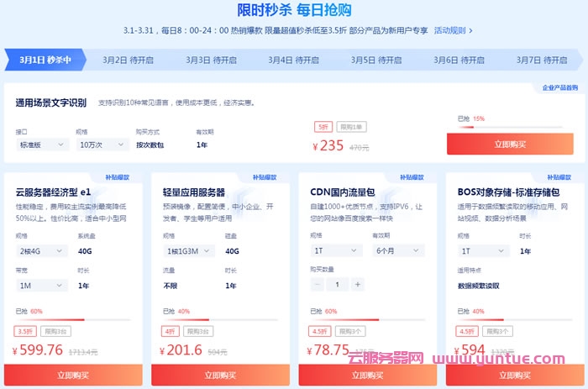
Task: Buy the 云服务器经济型 e1 now
Action: [73, 375]
